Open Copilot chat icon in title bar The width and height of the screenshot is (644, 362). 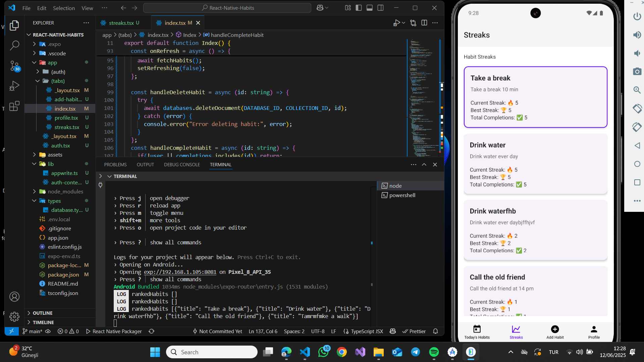pyautogui.click(x=320, y=8)
